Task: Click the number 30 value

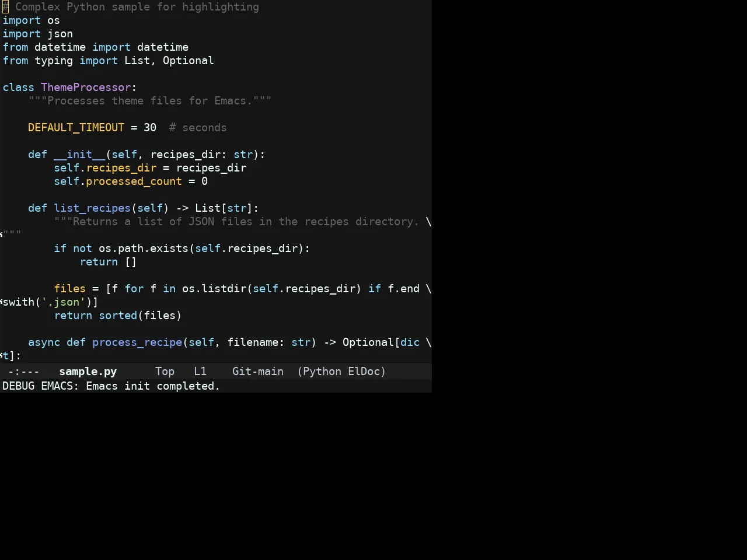Action: [150, 128]
